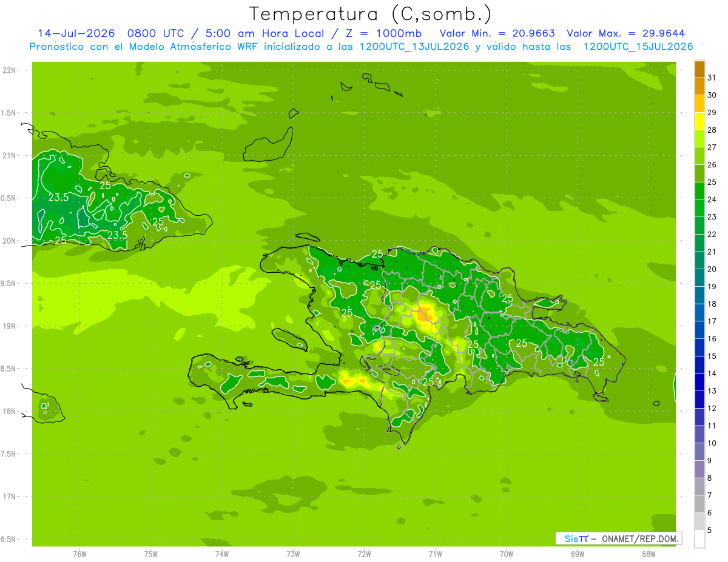Click the '27' value on the color legend
The height and width of the screenshot is (562, 728).
tap(712, 147)
